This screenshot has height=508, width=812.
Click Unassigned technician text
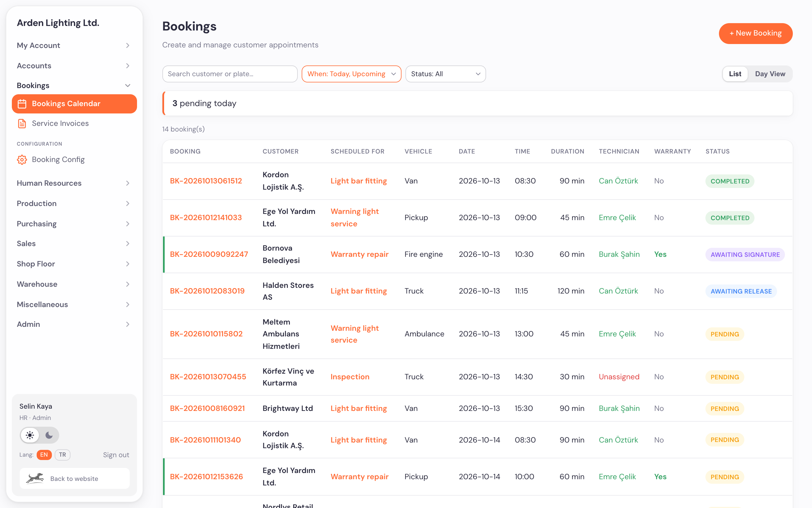click(x=619, y=377)
